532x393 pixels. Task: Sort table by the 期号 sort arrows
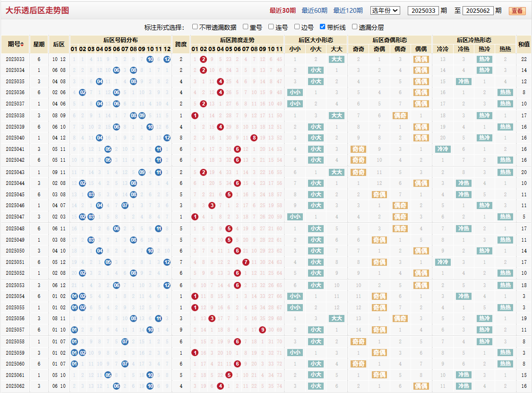coord(22,44)
